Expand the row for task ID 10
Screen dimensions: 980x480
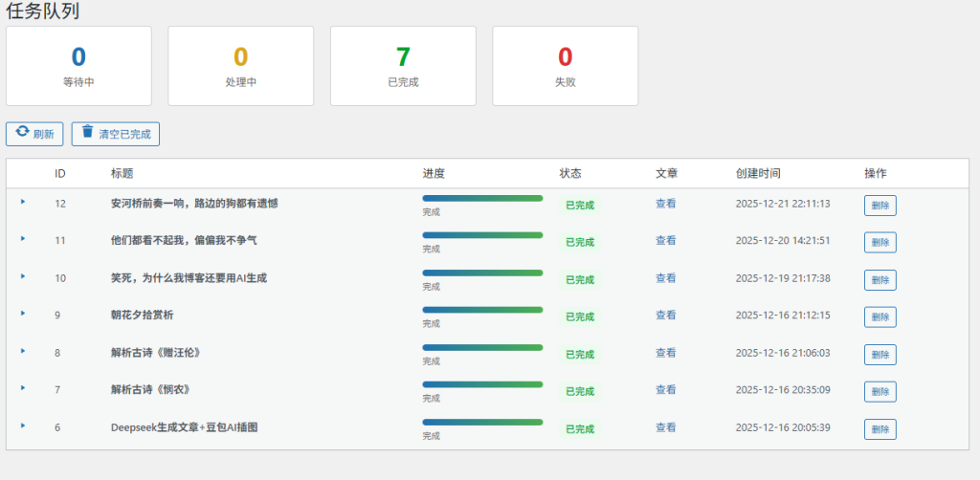pyautogui.click(x=23, y=276)
